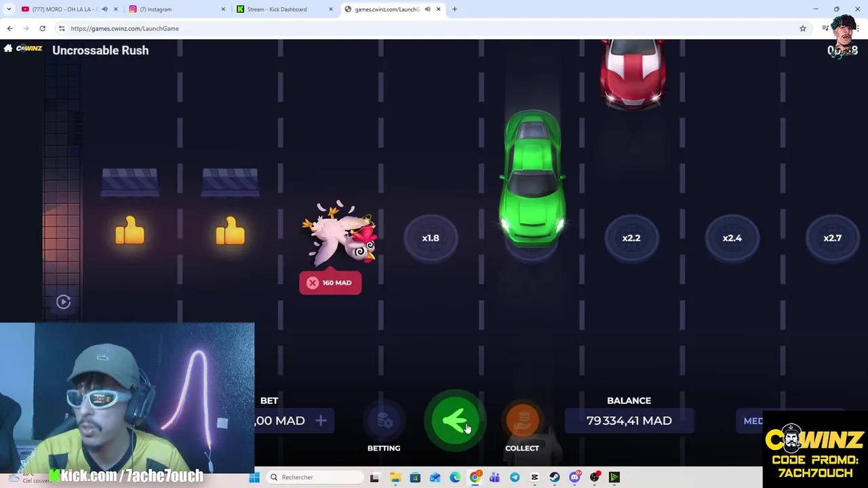868x488 pixels.
Task: Open Chrome from the taskbar
Action: 475,477
